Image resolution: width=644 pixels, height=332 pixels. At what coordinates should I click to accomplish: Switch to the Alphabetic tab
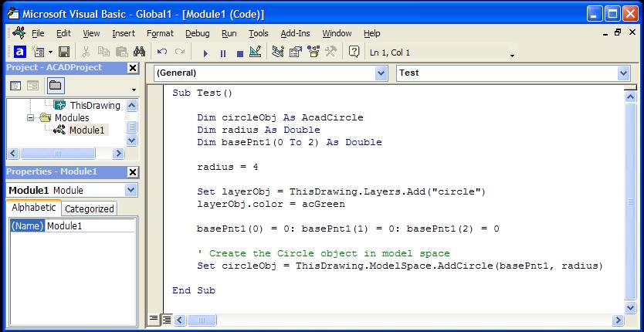coord(34,208)
